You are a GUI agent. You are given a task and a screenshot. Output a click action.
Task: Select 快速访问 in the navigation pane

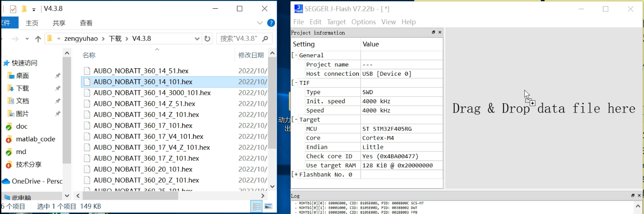pos(24,63)
